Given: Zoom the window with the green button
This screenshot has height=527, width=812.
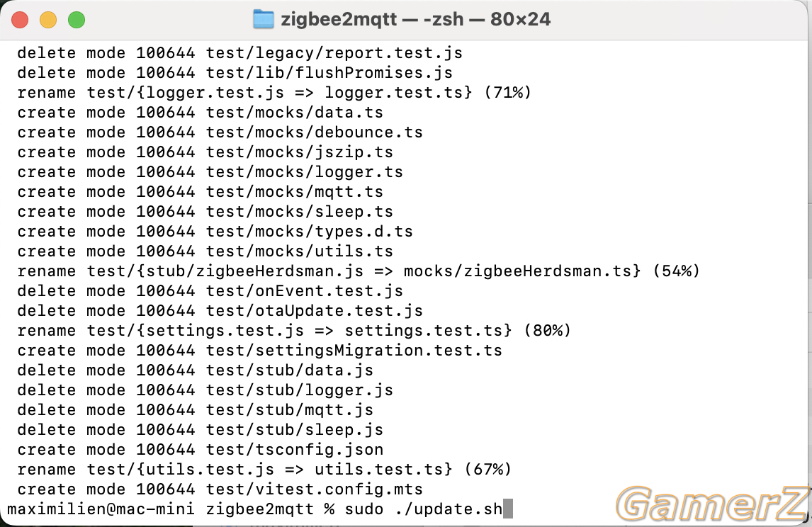Looking at the screenshot, I should 77,21.
